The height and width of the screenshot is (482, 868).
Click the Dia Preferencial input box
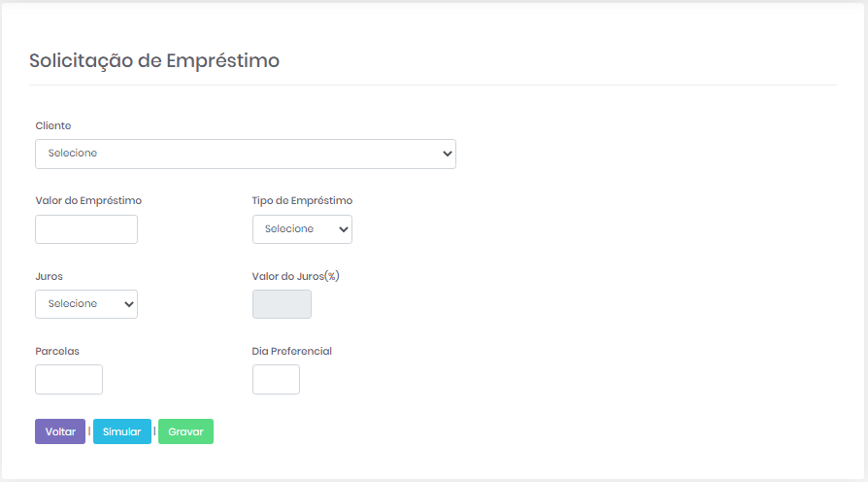(x=276, y=379)
